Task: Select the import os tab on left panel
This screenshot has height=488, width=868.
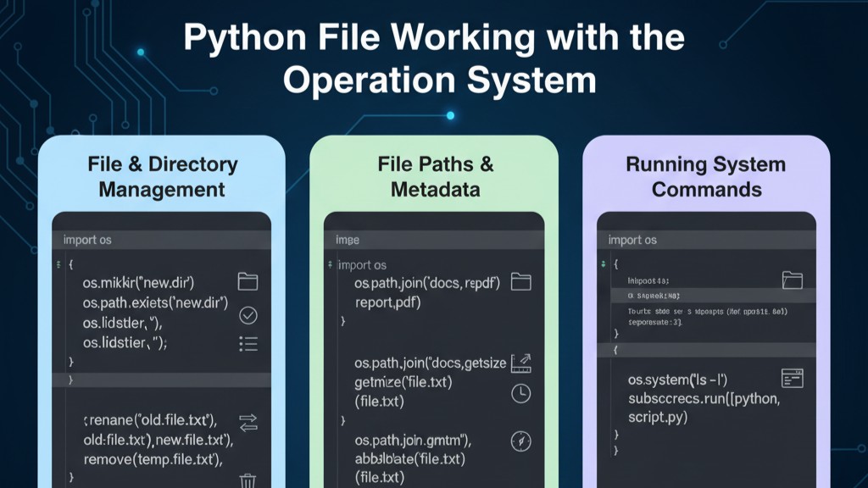Action: click(x=87, y=240)
